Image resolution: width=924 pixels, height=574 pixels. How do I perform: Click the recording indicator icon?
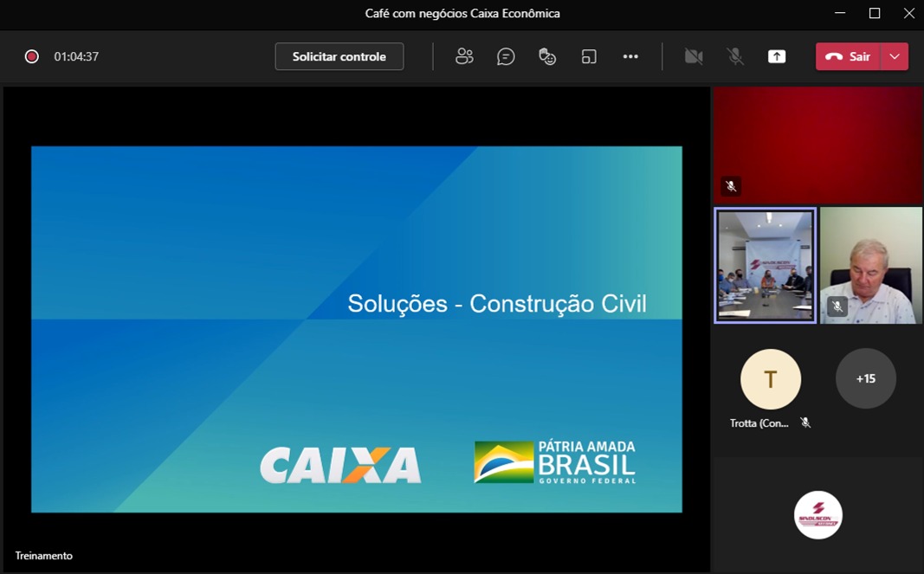[x=32, y=56]
